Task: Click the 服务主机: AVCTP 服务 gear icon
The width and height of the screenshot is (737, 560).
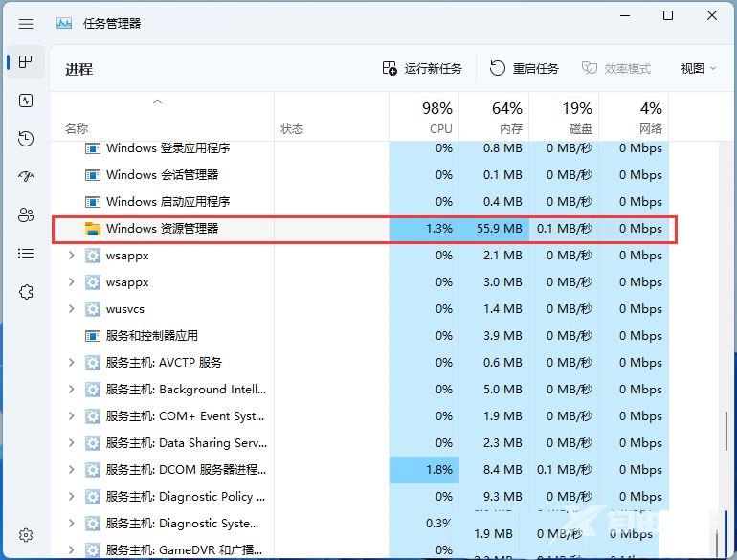Action: coord(93,363)
